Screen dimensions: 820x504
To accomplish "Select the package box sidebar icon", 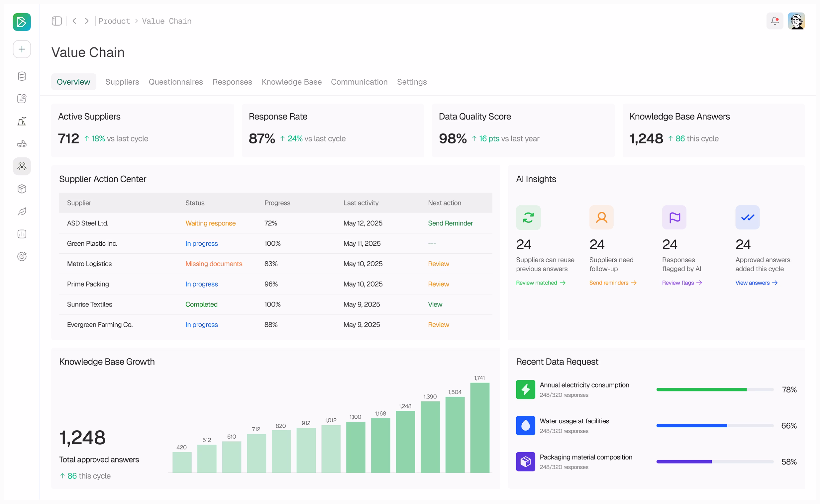I will pyautogui.click(x=22, y=189).
